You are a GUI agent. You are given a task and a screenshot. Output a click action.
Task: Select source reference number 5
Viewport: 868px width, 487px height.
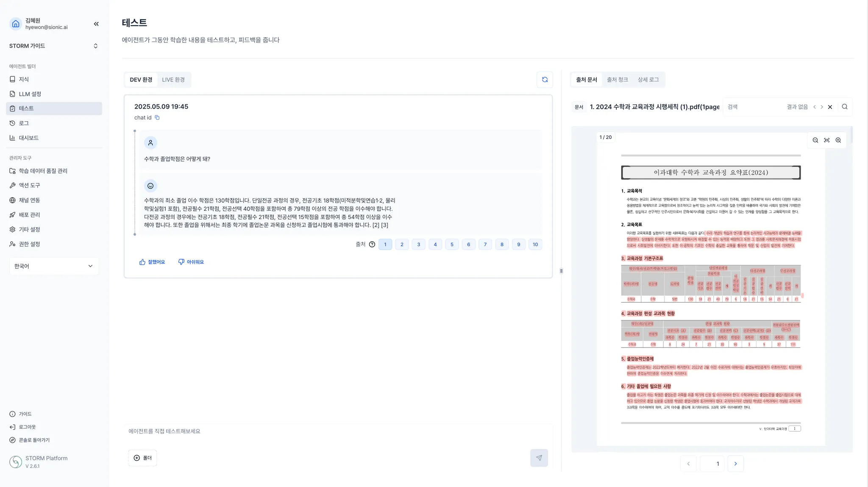pos(452,244)
